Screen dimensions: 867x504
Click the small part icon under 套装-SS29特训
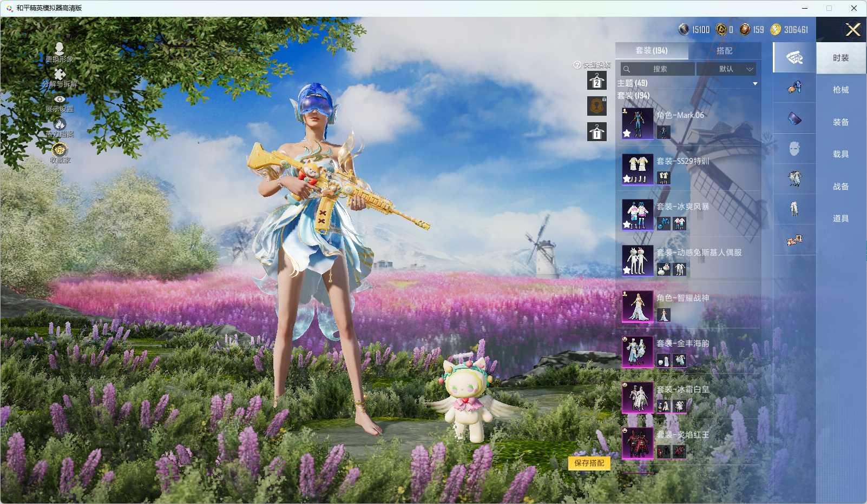tap(664, 178)
